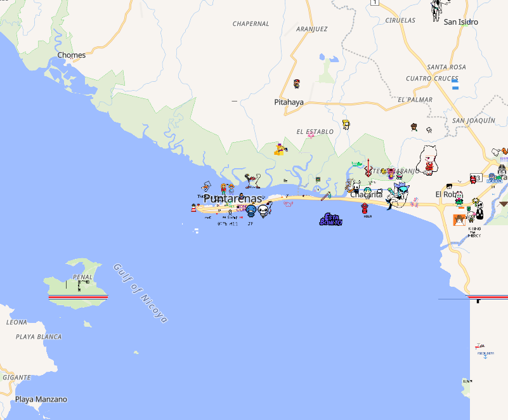Click the brown-haired head pixel art
Image resolution: width=508 pixels, height=420 pixels.
[414, 127]
